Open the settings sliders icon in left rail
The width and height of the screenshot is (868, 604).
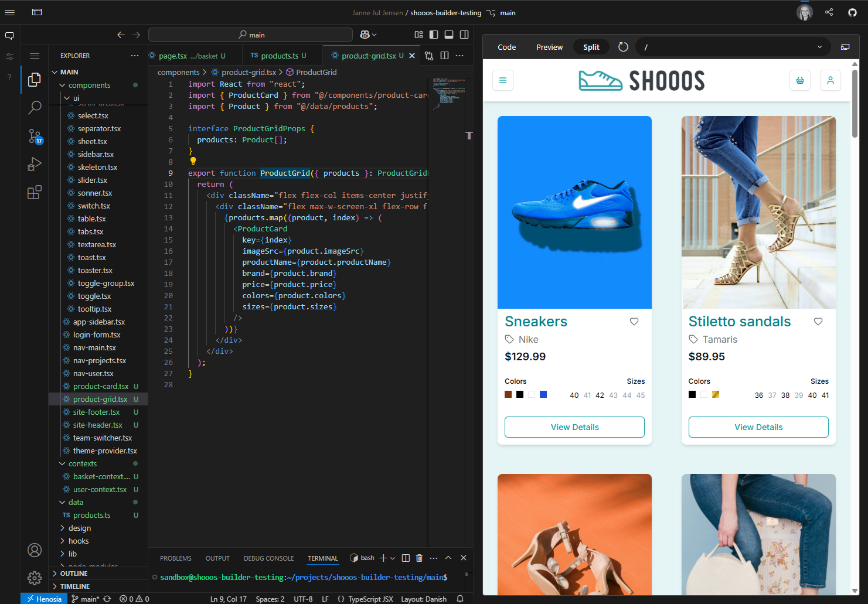tap(9, 56)
